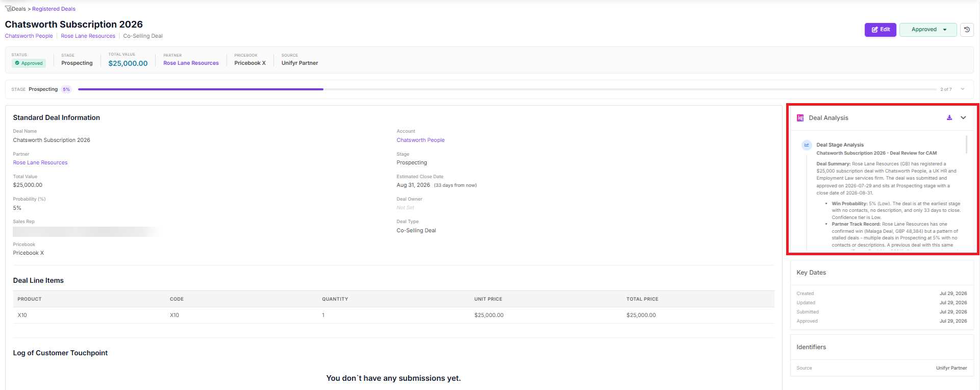Click the Log of Customer Touchpoint heading
Screen dimensions: 980x390
60,353
